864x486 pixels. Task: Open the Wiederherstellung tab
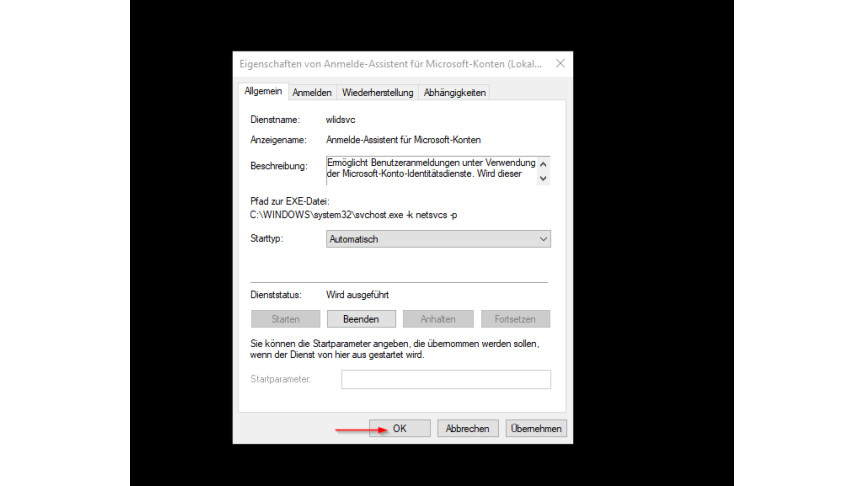[x=377, y=93]
